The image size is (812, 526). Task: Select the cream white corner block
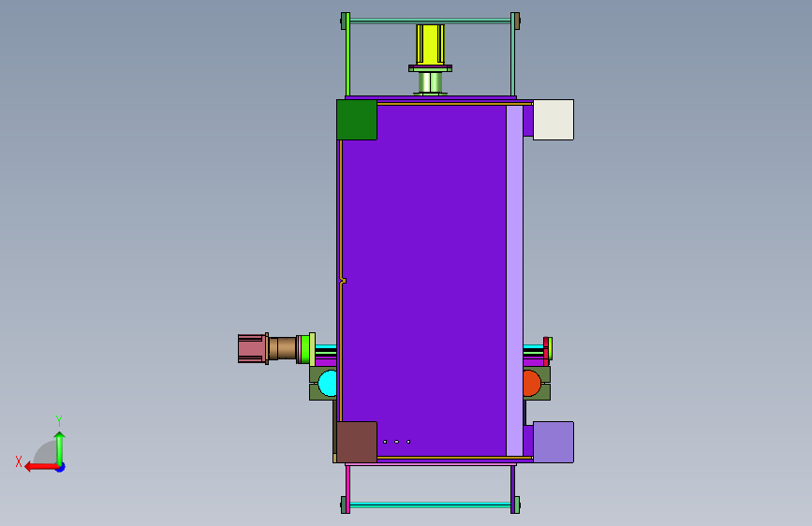[x=554, y=120]
